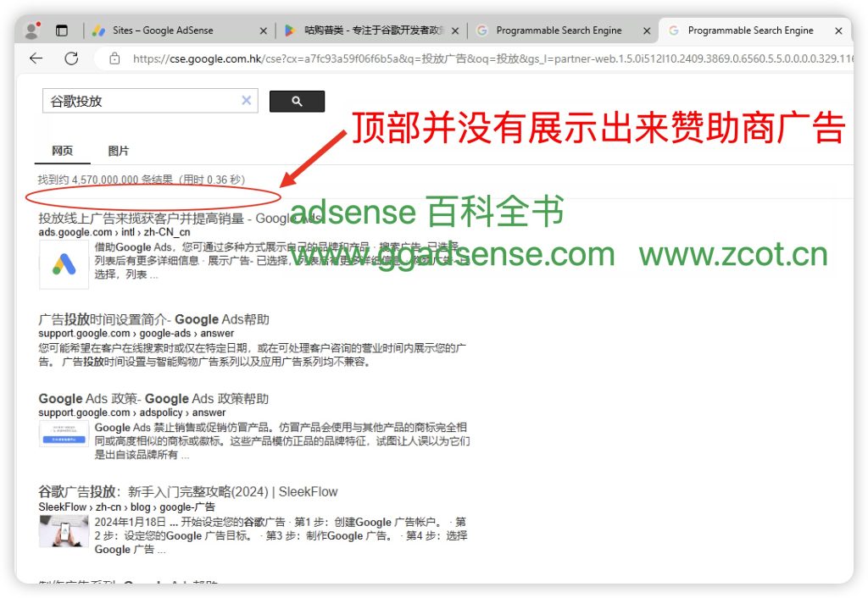
Task: Close the first Programmable Search Engine tab
Action: 647,31
